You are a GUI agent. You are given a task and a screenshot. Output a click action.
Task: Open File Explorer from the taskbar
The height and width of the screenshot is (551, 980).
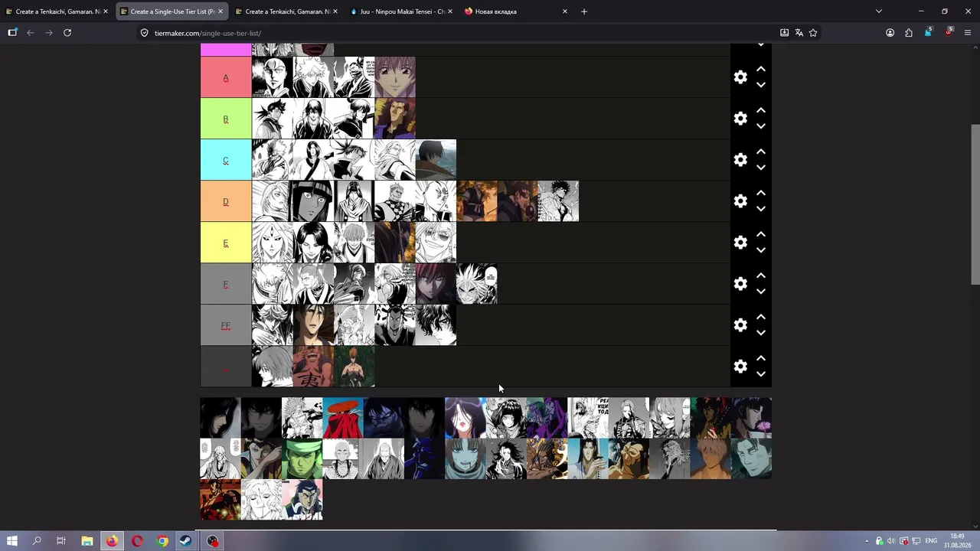[87, 541]
